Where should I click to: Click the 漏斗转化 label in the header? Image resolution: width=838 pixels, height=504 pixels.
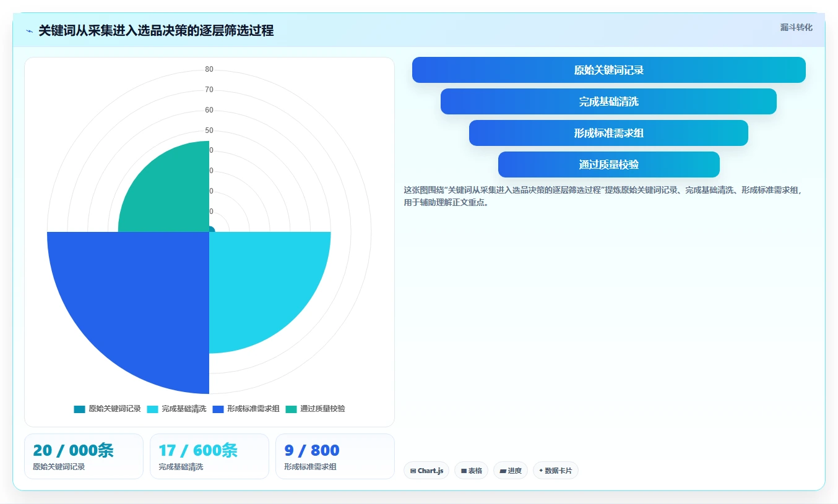tap(796, 27)
